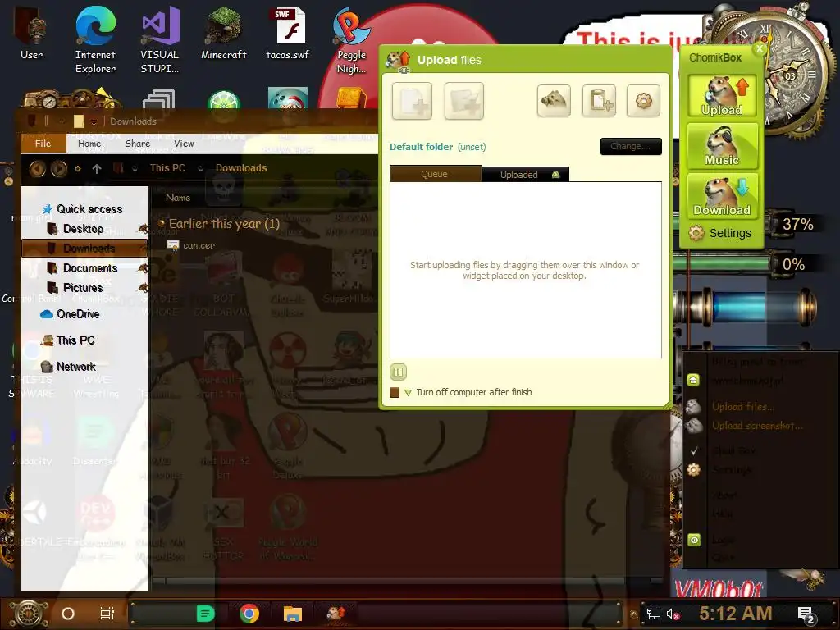Open the Peggle Nights desktop icon
Image resolution: width=840 pixels, height=630 pixels.
[351, 40]
